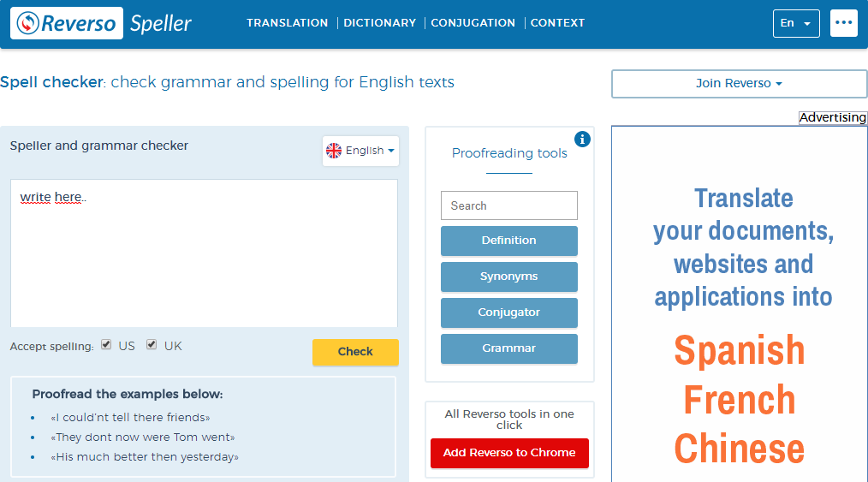Image resolution: width=868 pixels, height=482 pixels.
Task: Click the Conjugator button
Action: point(509,312)
